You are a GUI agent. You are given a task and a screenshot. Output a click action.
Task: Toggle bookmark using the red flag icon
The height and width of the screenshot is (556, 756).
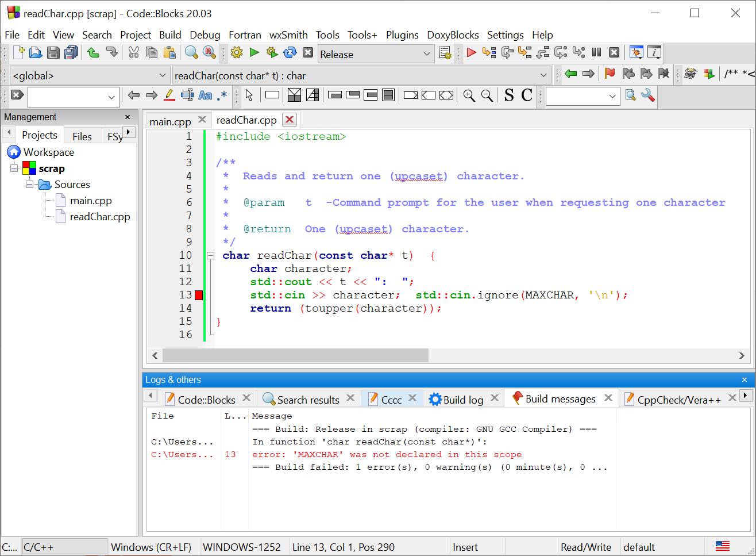pyautogui.click(x=610, y=74)
